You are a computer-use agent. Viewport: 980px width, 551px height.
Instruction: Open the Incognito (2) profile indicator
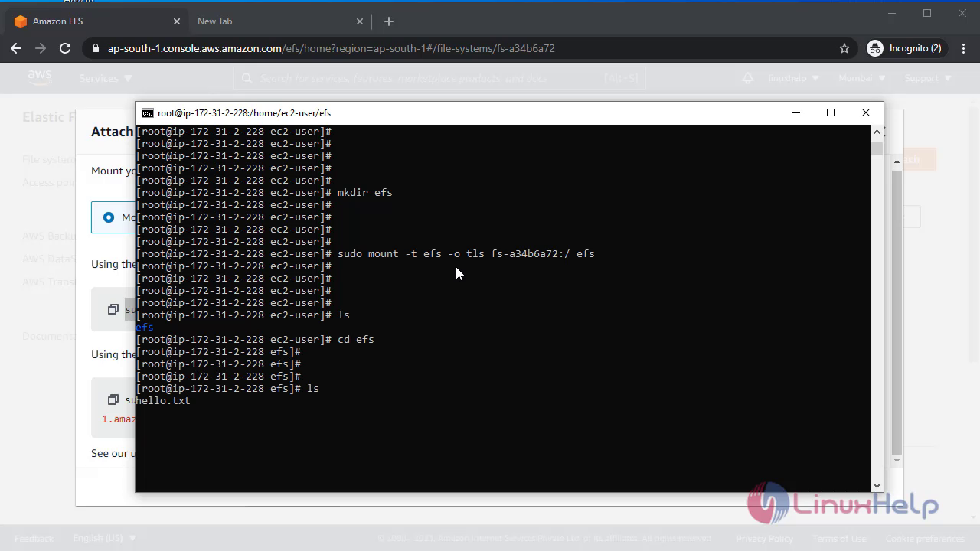(x=904, y=48)
